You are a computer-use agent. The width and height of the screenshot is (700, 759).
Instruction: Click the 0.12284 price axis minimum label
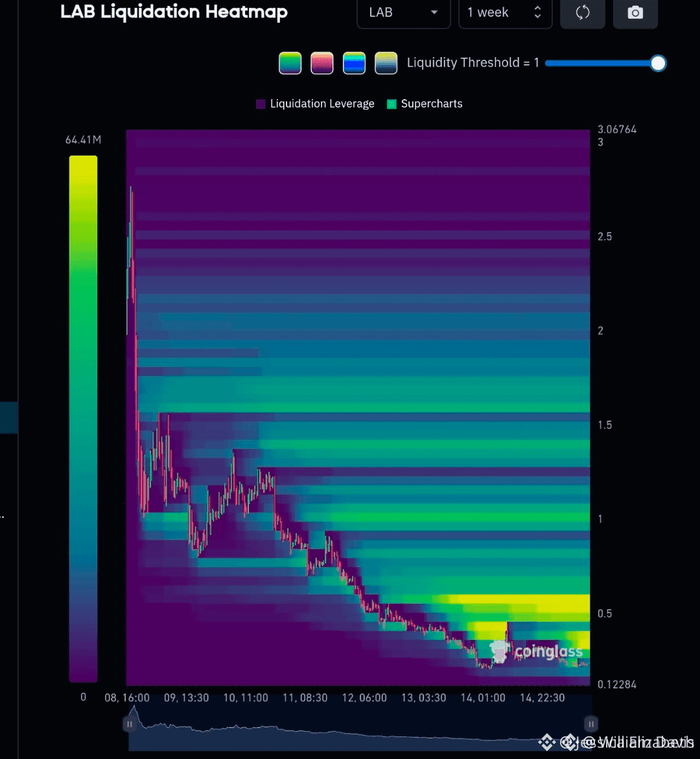tap(617, 684)
